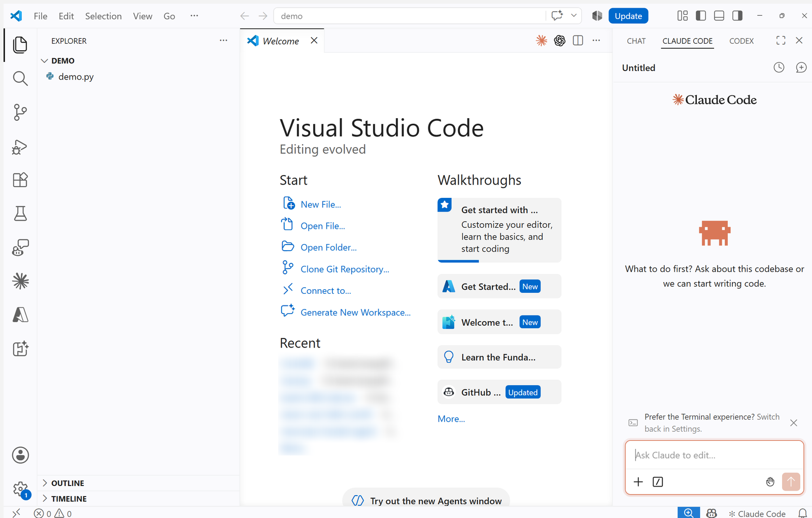The height and width of the screenshot is (518, 812).
Task: Click the demo command center search box
Action: coord(410,16)
